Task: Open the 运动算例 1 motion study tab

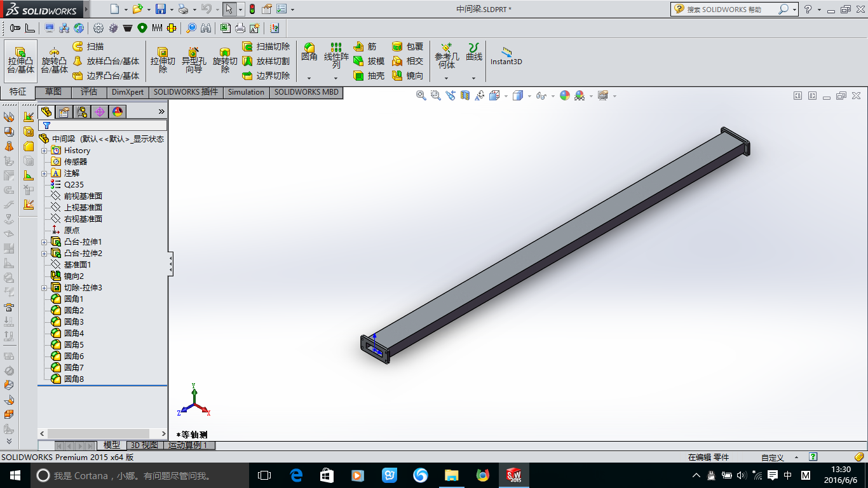Action: pos(189,445)
